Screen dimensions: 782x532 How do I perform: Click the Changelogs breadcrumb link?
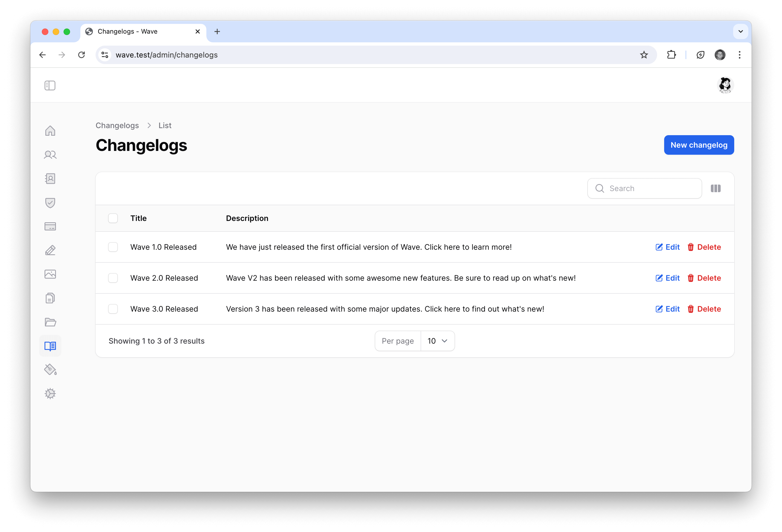(117, 125)
